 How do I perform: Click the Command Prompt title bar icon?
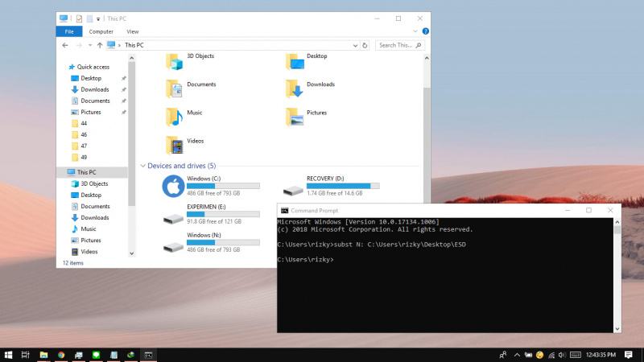tap(284, 211)
